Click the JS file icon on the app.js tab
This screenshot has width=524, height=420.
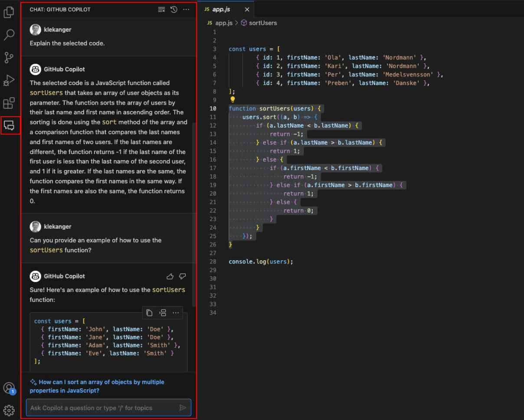click(x=207, y=9)
